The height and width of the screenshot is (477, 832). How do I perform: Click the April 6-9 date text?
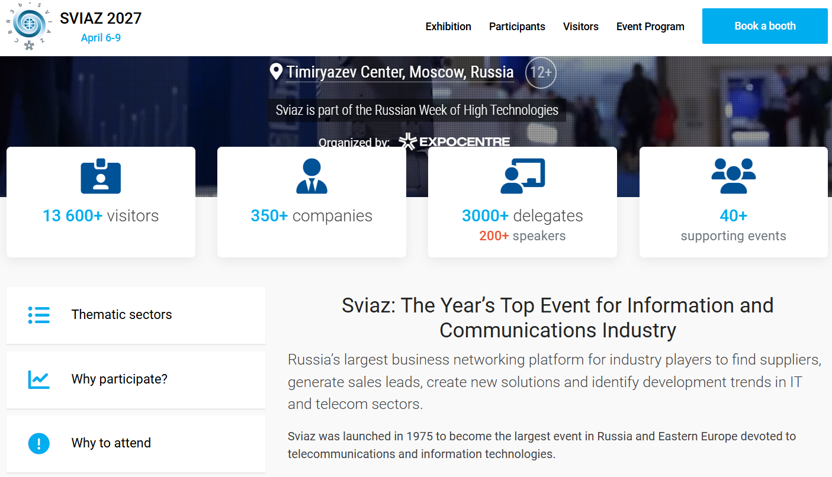coord(101,38)
